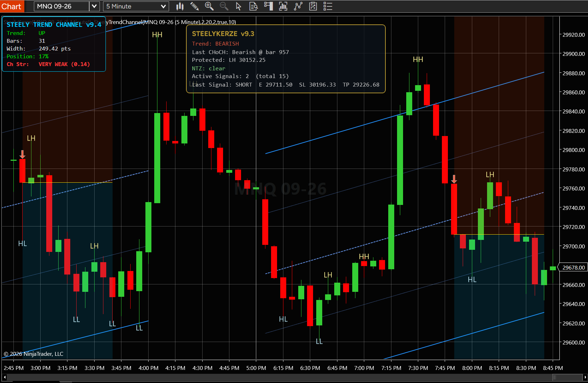Click the 'Bars: 31' text

(x=26, y=41)
